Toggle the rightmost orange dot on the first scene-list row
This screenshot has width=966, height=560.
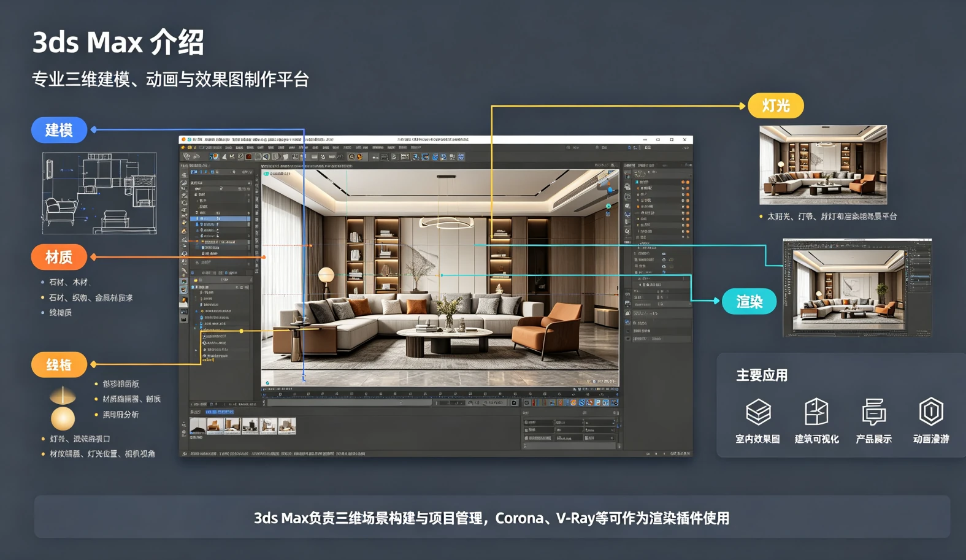(688, 182)
